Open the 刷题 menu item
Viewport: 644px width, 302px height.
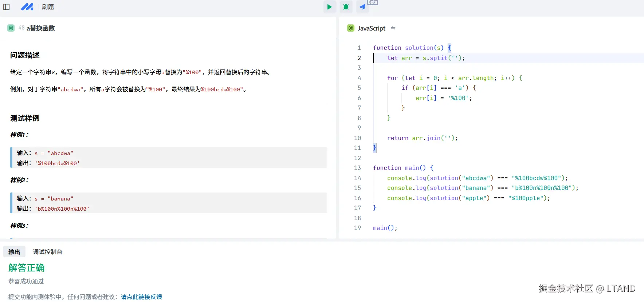pos(48,7)
